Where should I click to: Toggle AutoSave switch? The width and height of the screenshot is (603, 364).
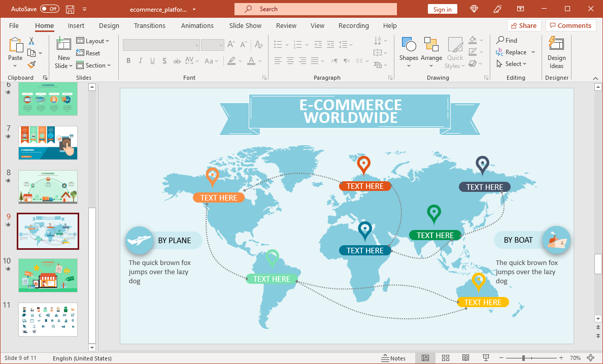pos(49,9)
